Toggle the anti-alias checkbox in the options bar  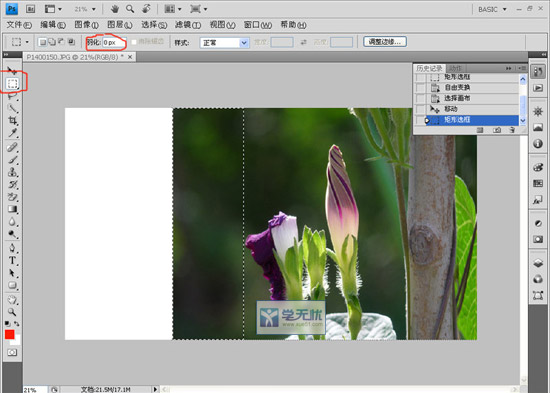tap(134, 42)
